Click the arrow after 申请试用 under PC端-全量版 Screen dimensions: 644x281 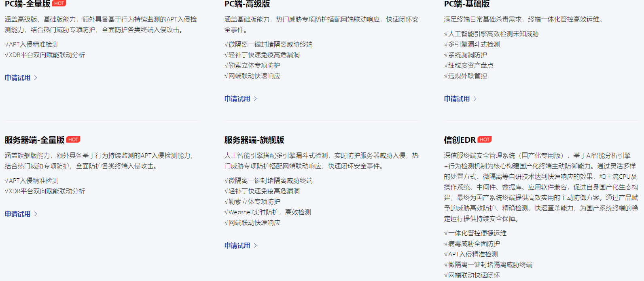(36, 78)
